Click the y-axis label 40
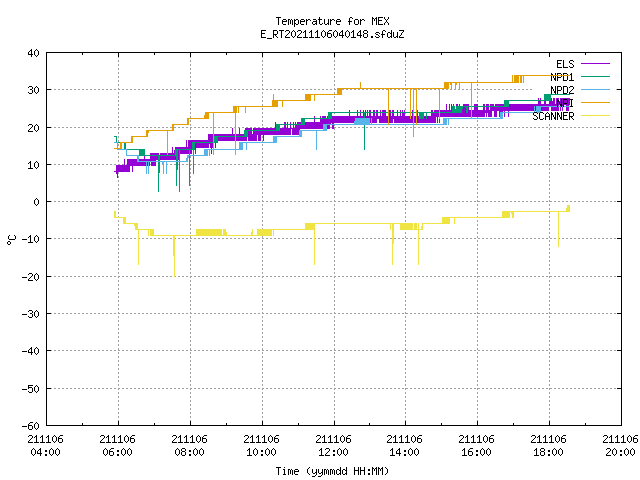 [x=33, y=53]
